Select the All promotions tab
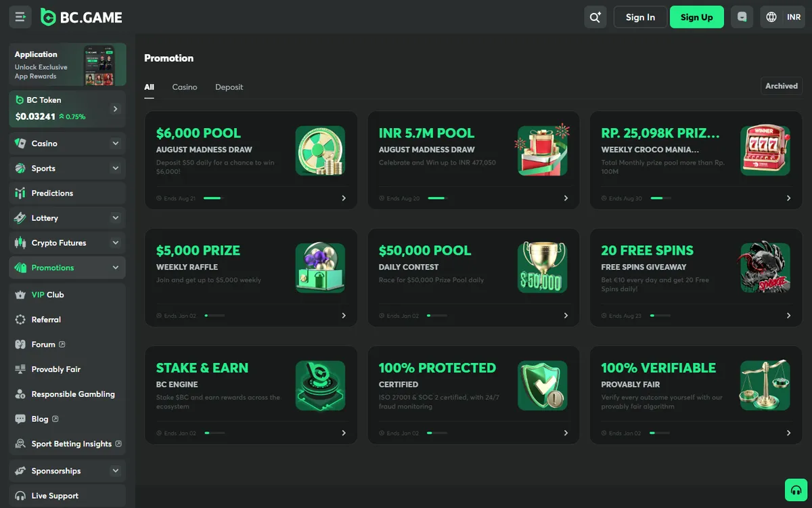This screenshot has height=508, width=812. (x=149, y=87)
